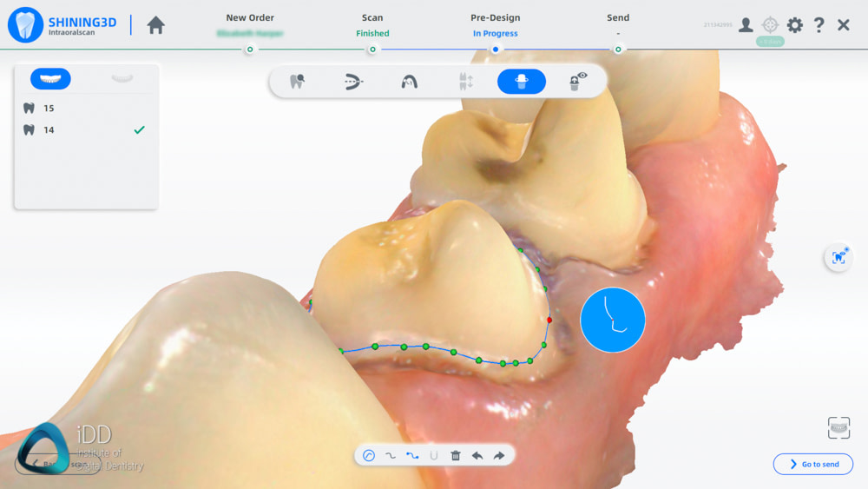Choose the automatic curve drawing mode
The image size is (868, 489).
click(369, 455)
